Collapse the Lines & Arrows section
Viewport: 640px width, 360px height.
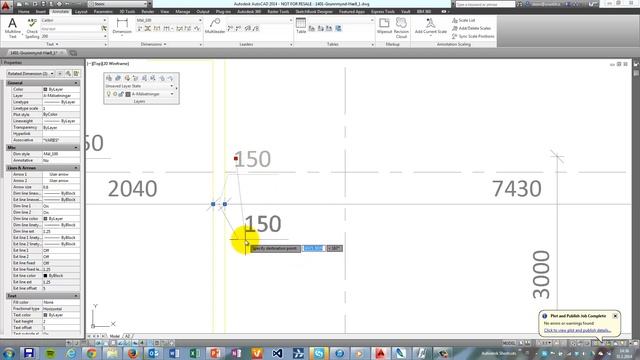coord(76,168)
